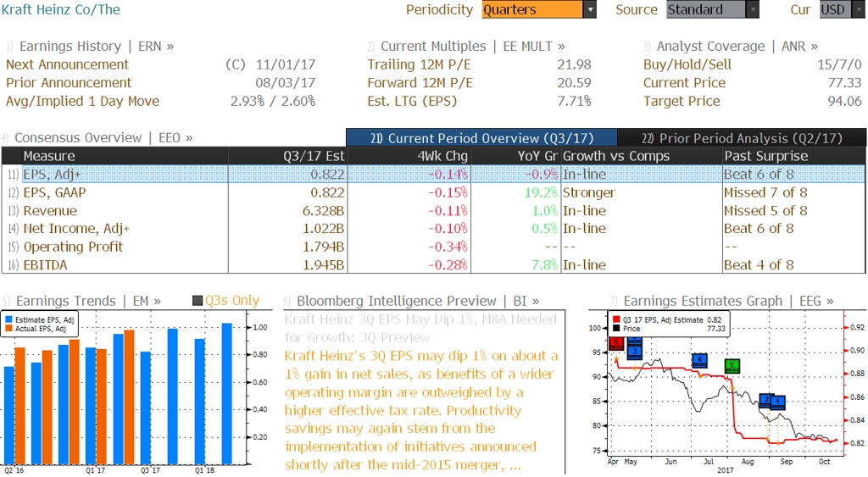Click the green E earnings marker on graph
This screenshot has height=477, width=868.
(x=732, y=366)
